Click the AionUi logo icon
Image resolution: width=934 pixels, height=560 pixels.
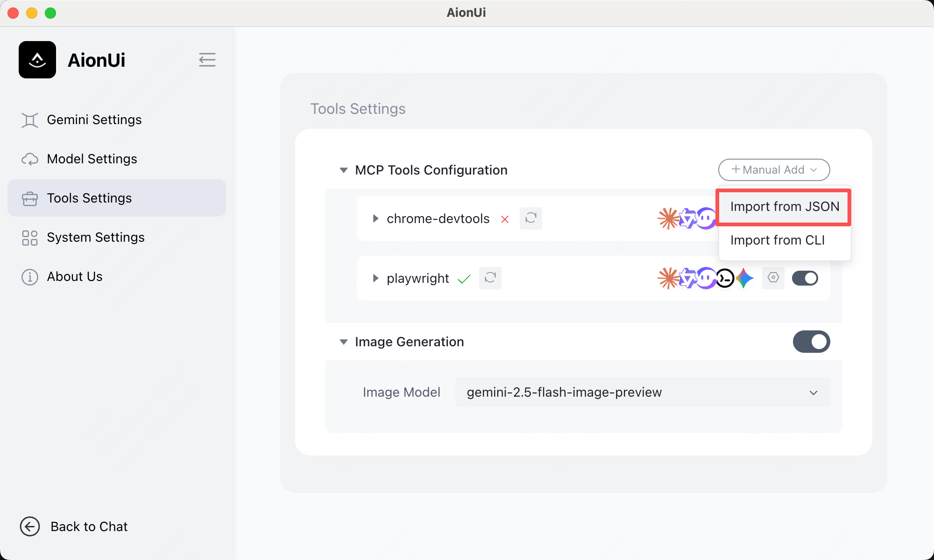37,60
